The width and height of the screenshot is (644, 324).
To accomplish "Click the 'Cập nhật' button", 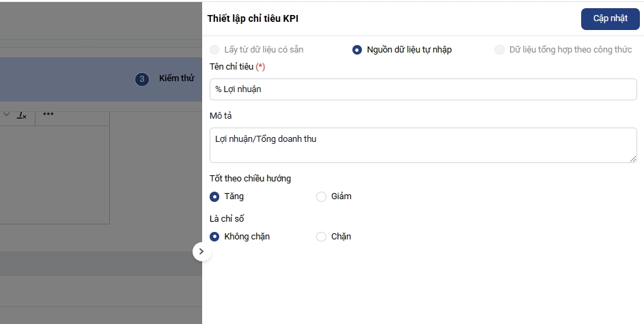I will coord(610,19).
